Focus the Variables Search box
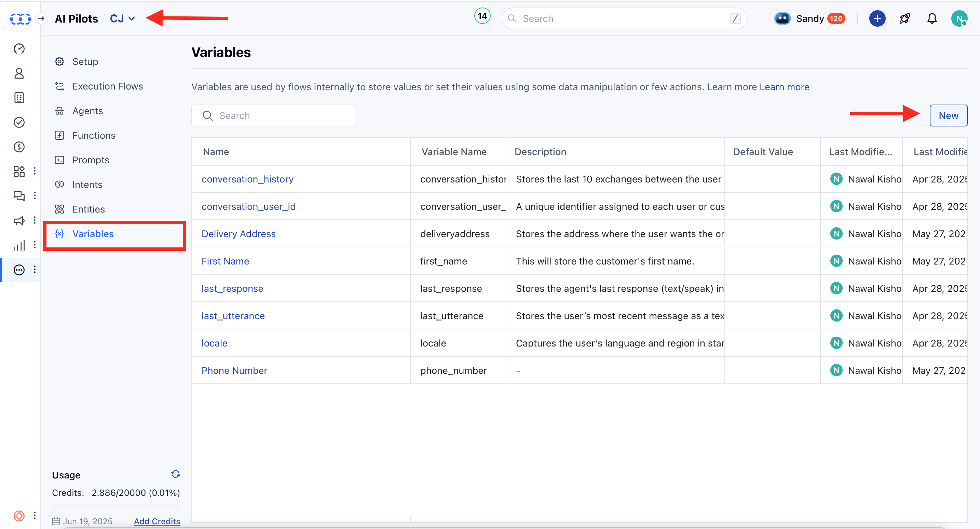 (273, 115)
